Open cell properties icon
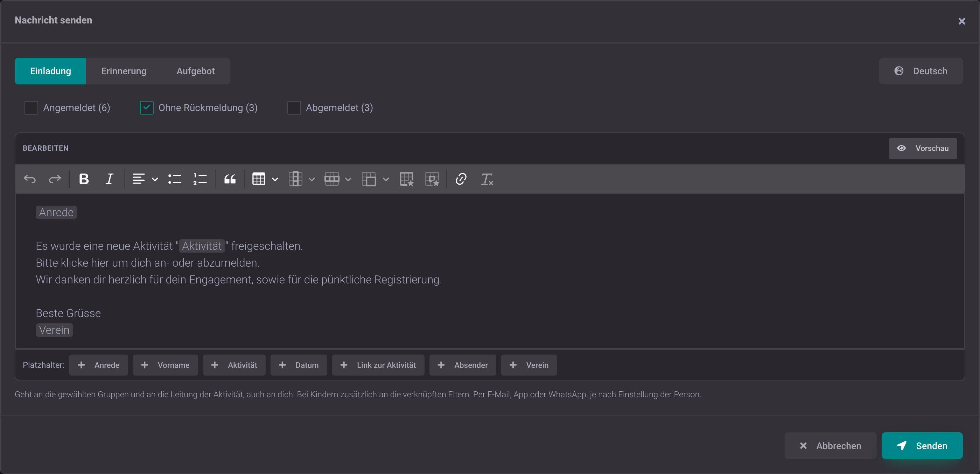This screenshot has width=980, height=474. (x=432, y=179)
